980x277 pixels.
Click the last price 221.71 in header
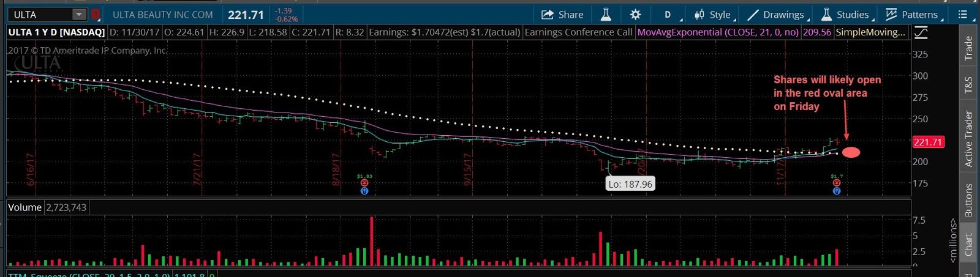pos(246,15)
